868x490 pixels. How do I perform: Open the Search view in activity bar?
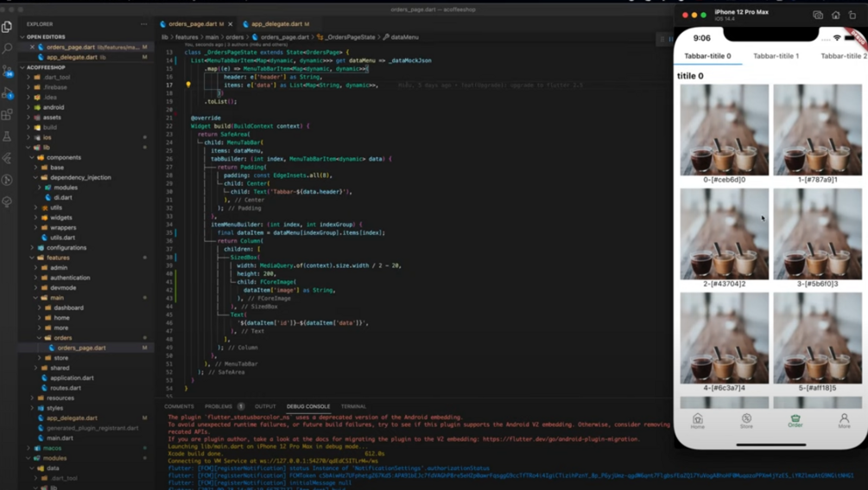(7, 48)
